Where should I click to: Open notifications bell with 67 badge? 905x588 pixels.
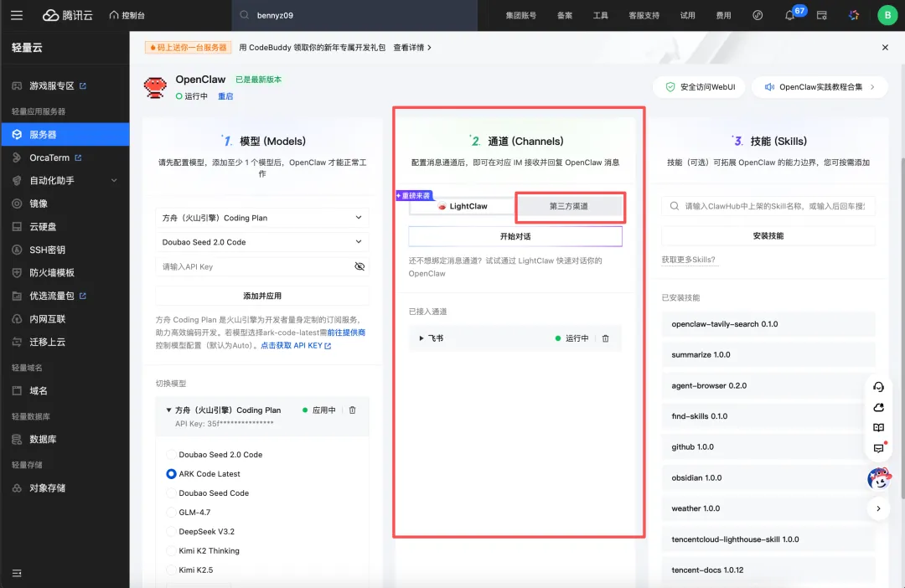(x=789, y=15)
